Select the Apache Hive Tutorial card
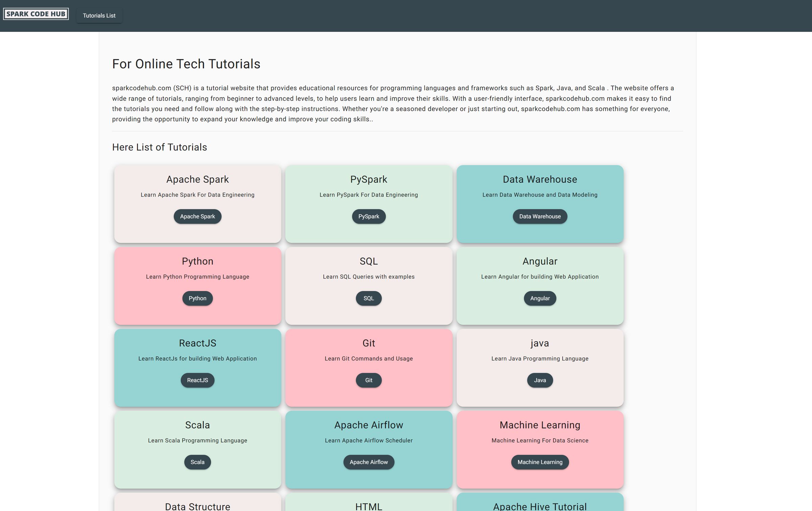The width and height of the screenshot is (812, 511). point(540,506)
